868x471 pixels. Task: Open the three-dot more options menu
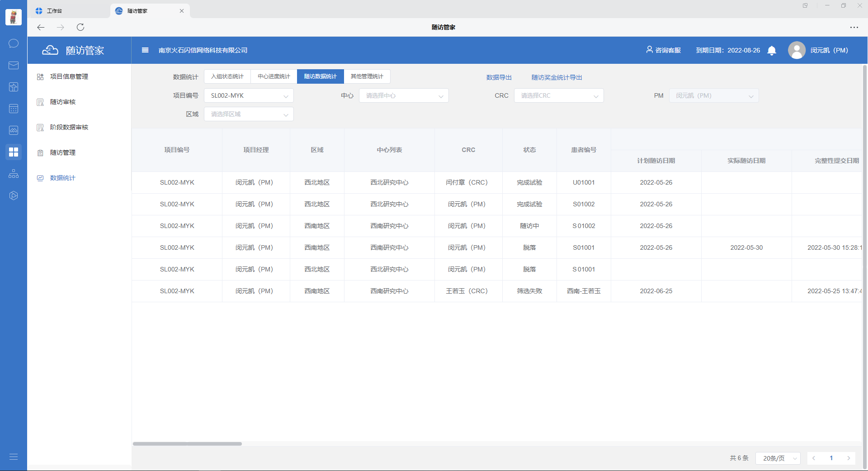(854, 27)
